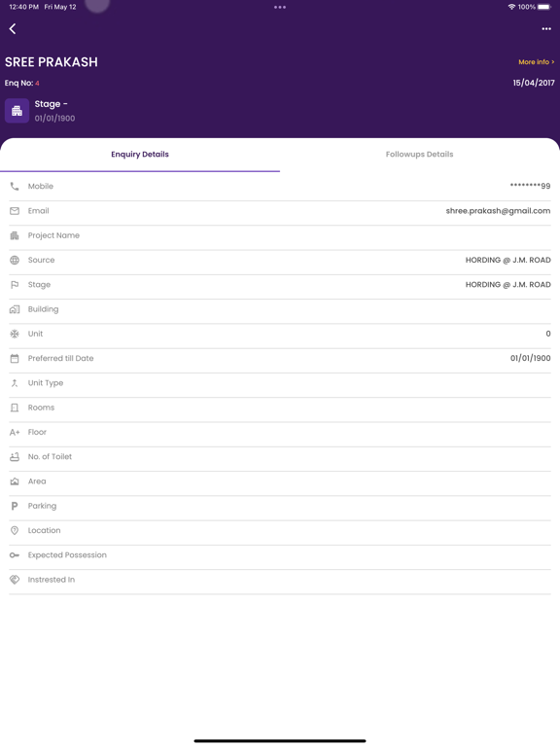Tap the three dots at top center
This screenshot has width=560, height=747.
(280, 7)
